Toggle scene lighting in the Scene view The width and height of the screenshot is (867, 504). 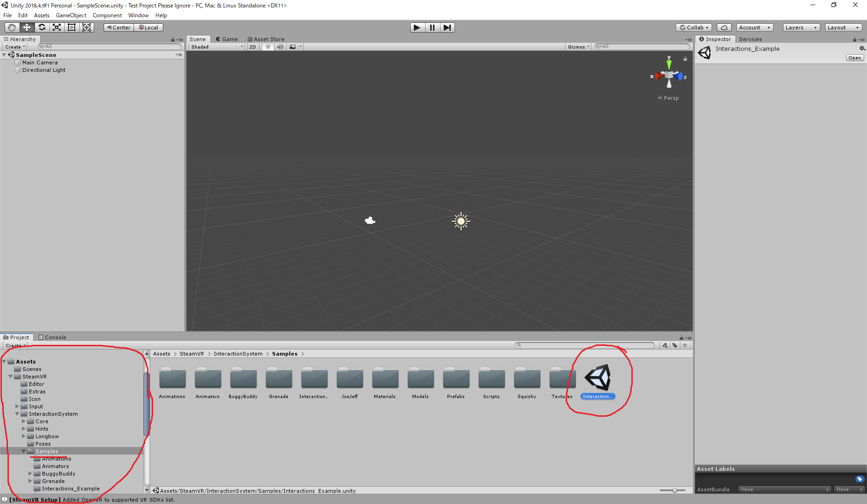pyautogui.click(x=267, y=46)
